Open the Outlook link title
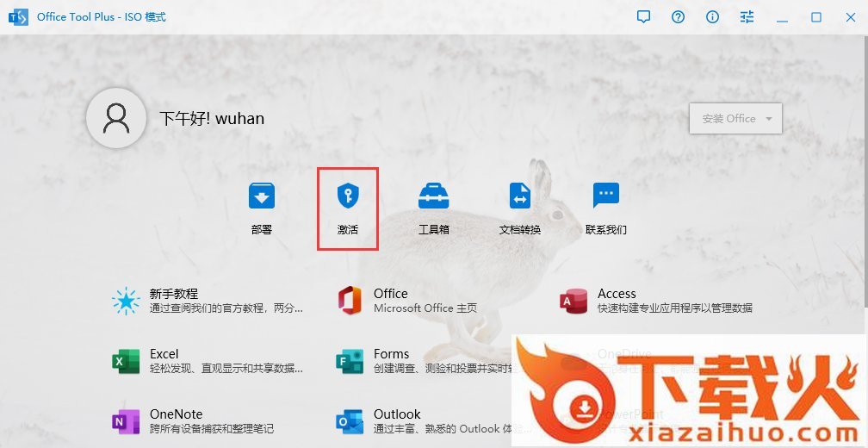Image resolution: width=868 pixels, height=448 pixels. [397, 414]
